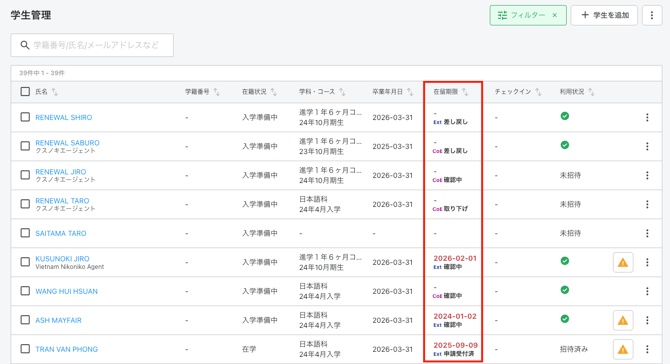Image resolution: width=670 pixels, height=364 pixels.
Task: Open student KUSUNOKI JIRO link
Action: point(62,258)
